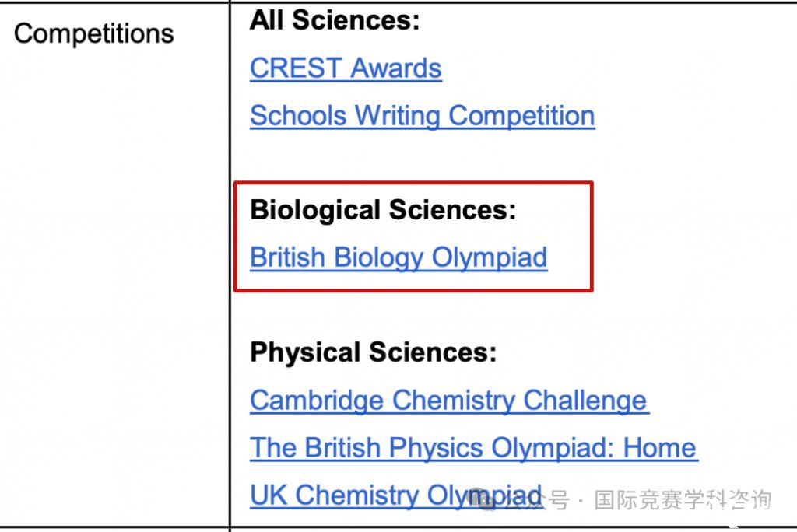Screen dimensions: 797x532
Task: Click the table's top border line
Action: click(398, 2)
